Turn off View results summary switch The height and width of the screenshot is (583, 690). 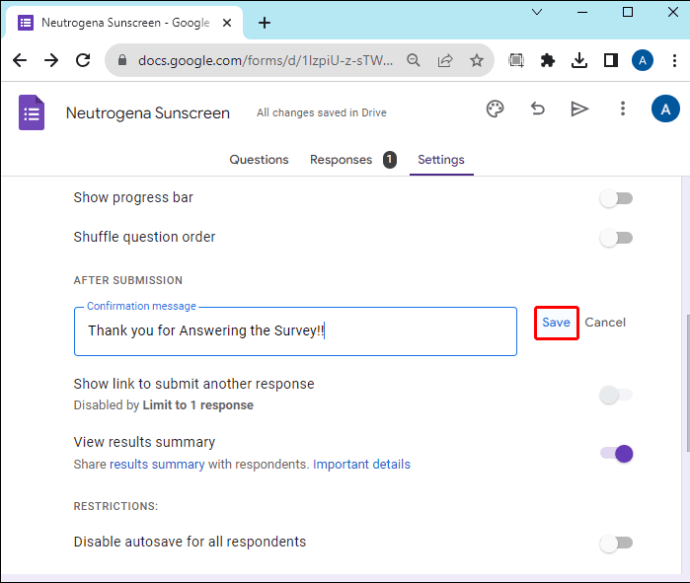tap(616, 454)
